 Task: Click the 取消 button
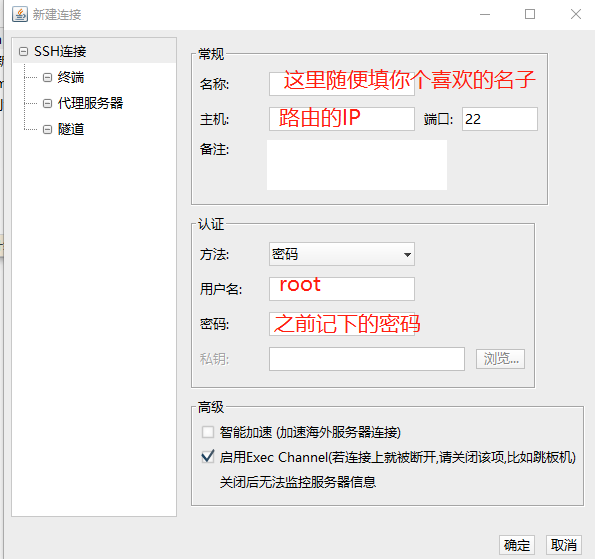564,545
